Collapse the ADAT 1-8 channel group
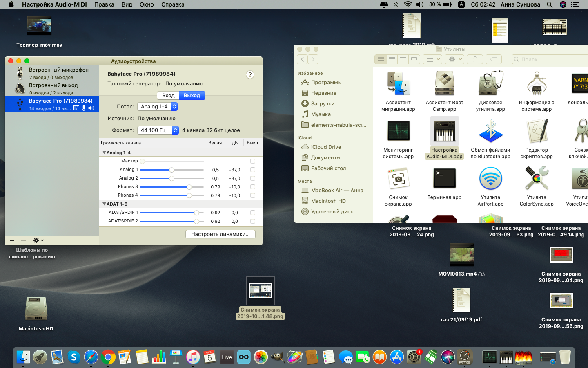 [104, 204]
